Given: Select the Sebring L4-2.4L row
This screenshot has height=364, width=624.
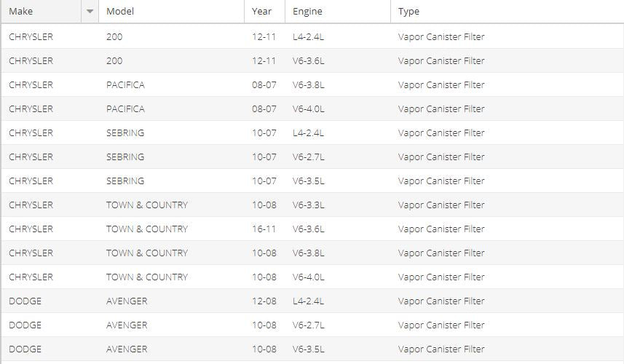Looking at the screenshot, I should tap(312, 132).
